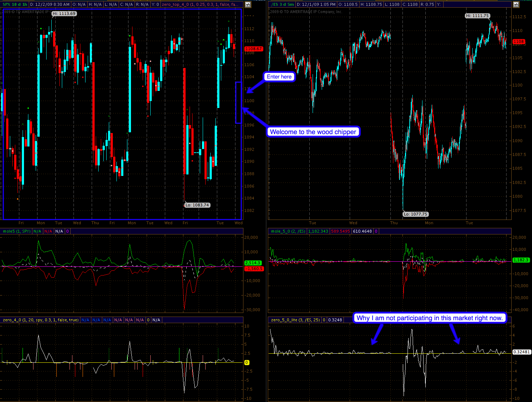Click the Lo: 1077.75 marker on /ES
Image resolution: width=532 pixels, height=402 pixels.
tap(415, 214)
